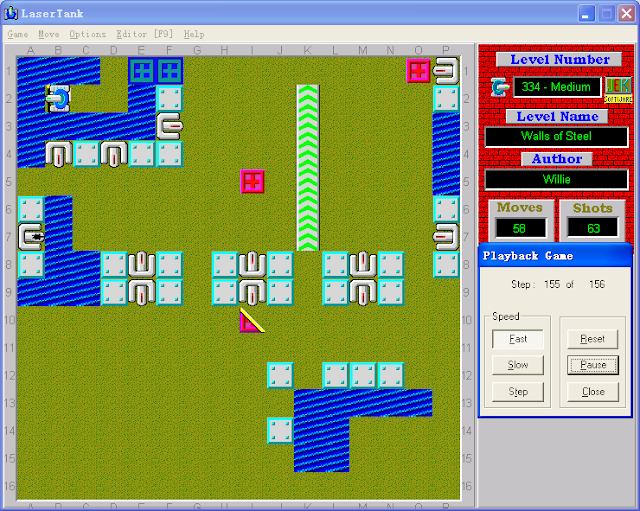
Task: Click the Step playback button
Action: (518, 392)
